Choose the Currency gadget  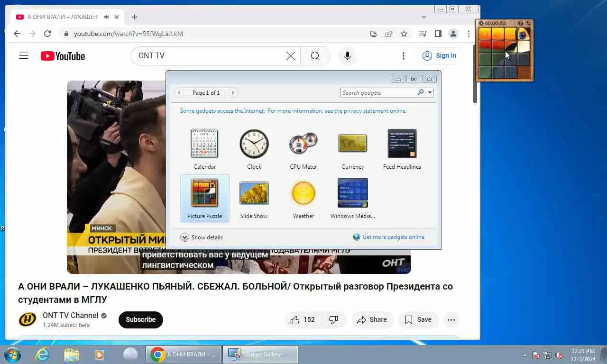pyautogui.click(x=352, y=149)
